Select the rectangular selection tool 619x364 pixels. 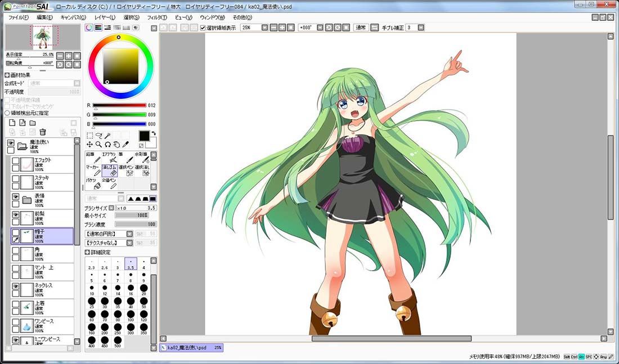89,136
